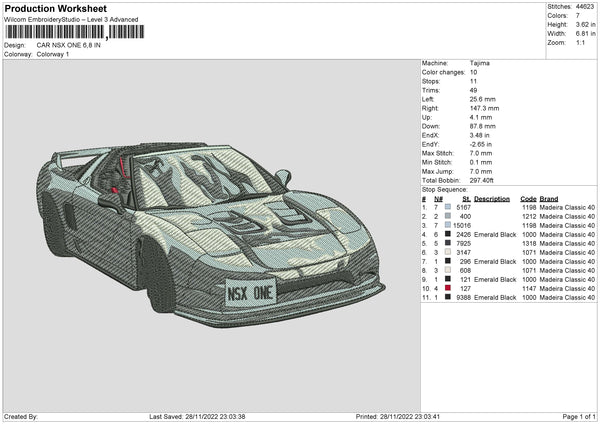600x424 pixels.
Task: Click the Stitches count value 44623
Action: 585,5
